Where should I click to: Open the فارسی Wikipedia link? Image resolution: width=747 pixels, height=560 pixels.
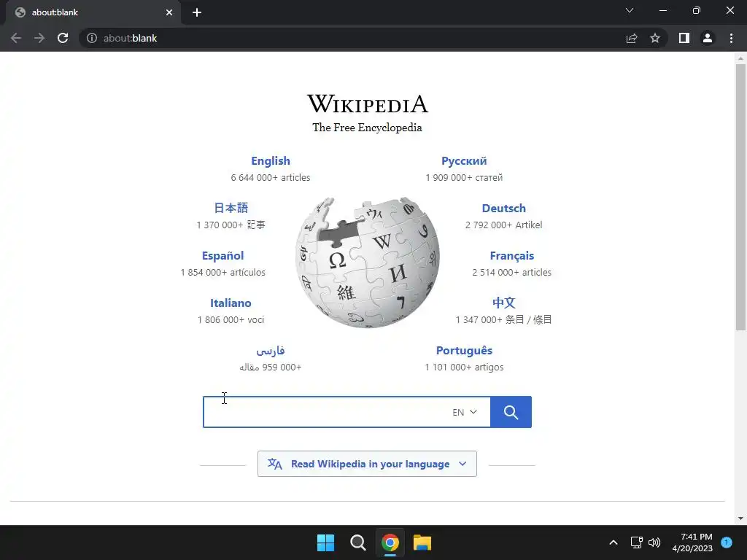pos(271,351)
